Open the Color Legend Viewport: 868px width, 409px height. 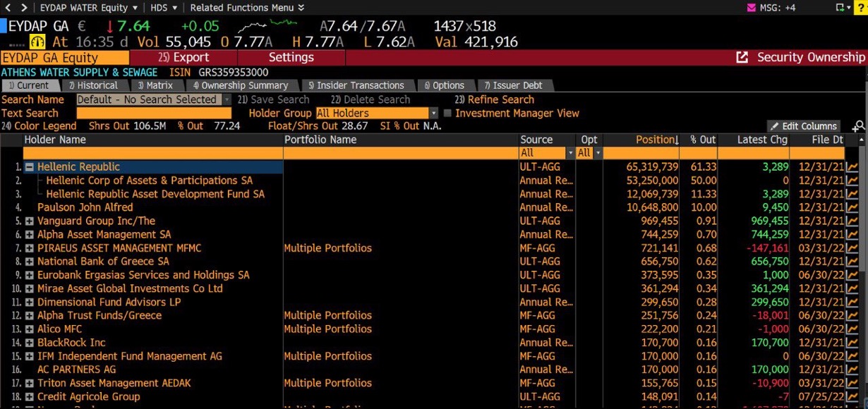39,126
